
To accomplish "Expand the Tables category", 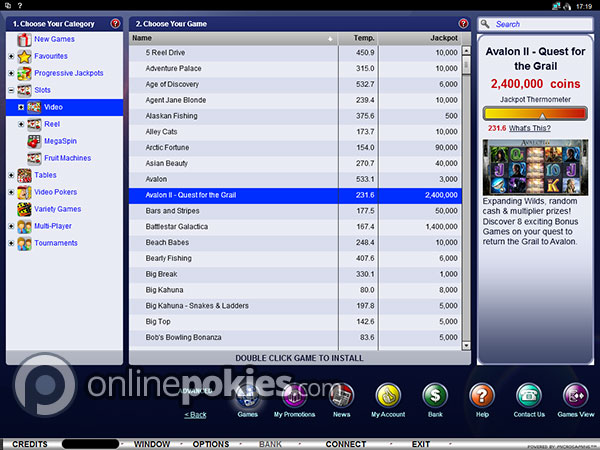I will coord(11,175).
